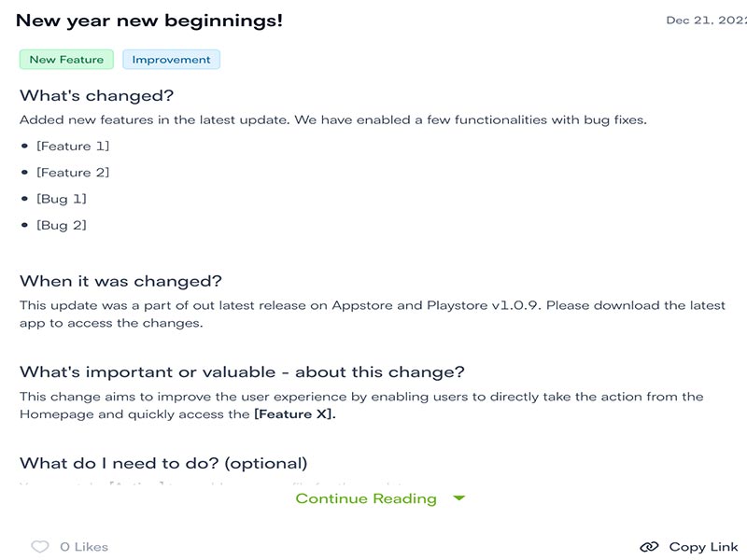The image size is (747, 560).
Task: Select the New Feature tag
Action: coord(66,60)
